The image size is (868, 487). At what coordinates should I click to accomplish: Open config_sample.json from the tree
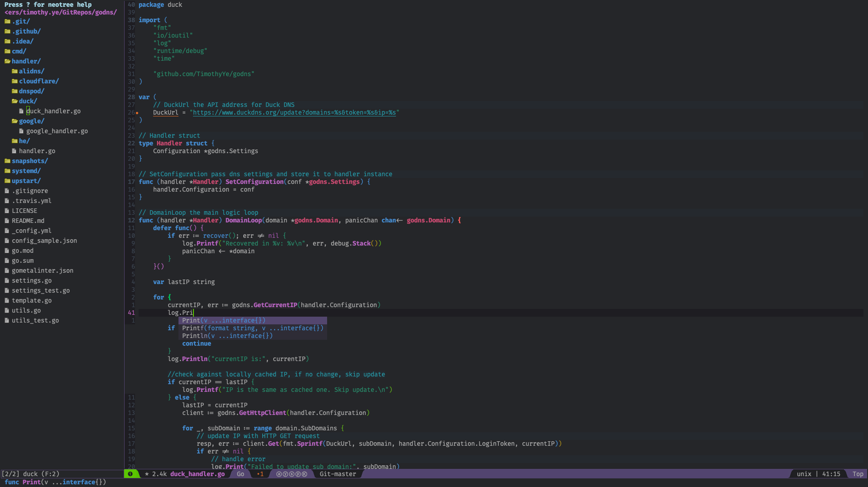pyautogui.click(x=44, y=241)
